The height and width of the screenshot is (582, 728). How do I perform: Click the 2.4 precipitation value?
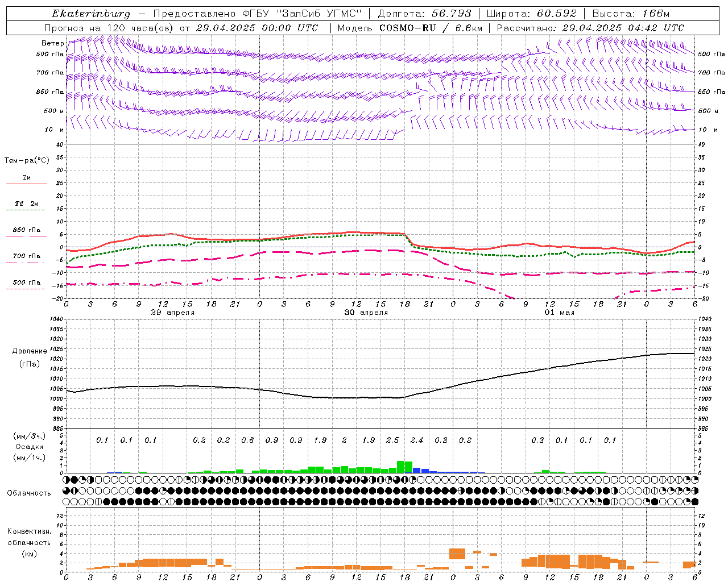coord(417,440)
